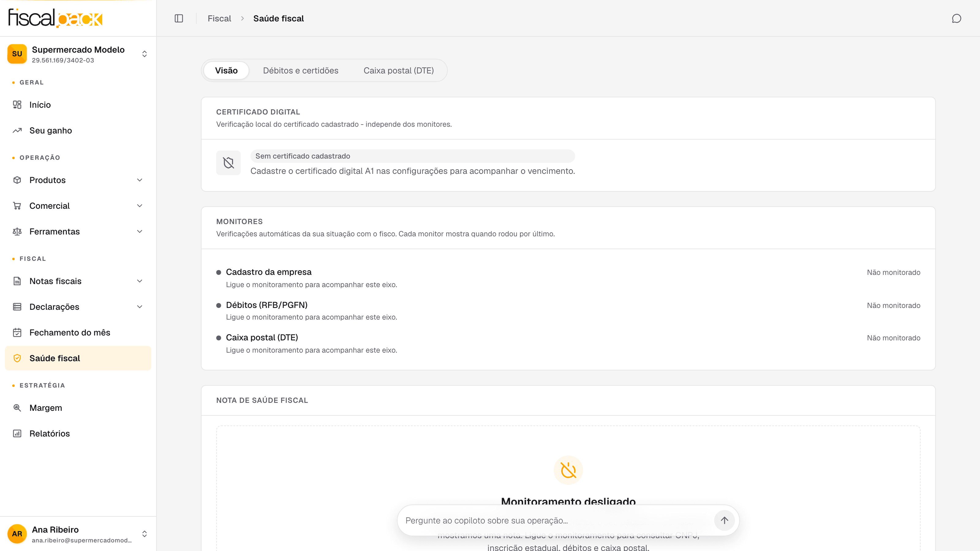Expand the Ferramentas menu chevron
This screenshot has height=551, width=980.
pyautogui.click(x=140, y=232)
